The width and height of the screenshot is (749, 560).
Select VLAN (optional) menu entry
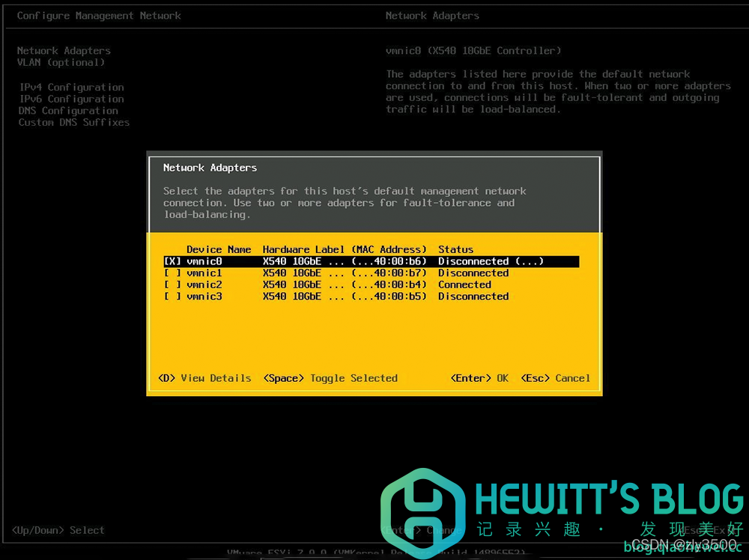coord(61,63)
